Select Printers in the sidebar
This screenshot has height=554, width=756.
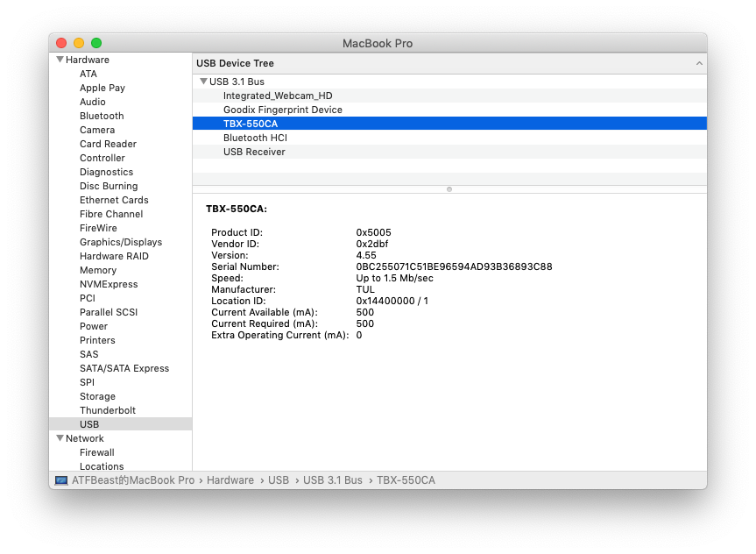tap(97, 340)
